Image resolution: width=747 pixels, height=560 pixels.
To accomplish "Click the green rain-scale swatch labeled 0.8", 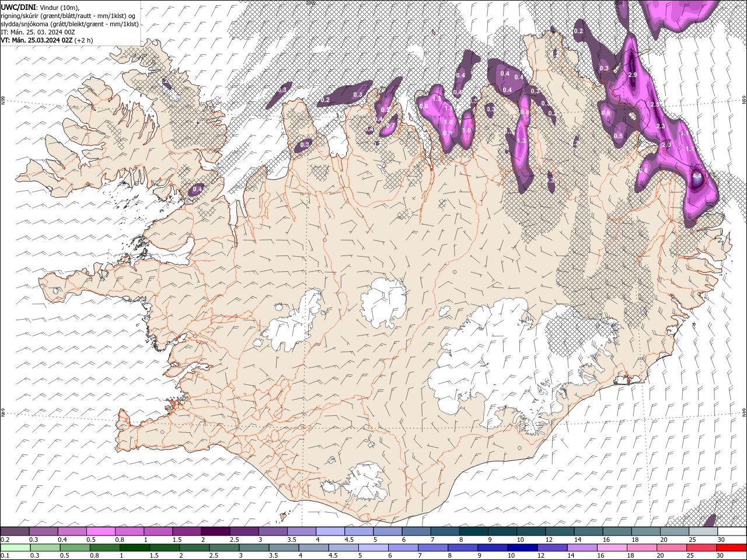I will 104,548.
